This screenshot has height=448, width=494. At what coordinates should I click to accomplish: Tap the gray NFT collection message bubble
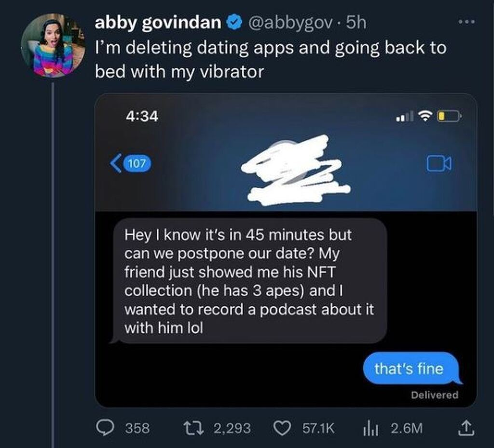[x=249, y=281]
